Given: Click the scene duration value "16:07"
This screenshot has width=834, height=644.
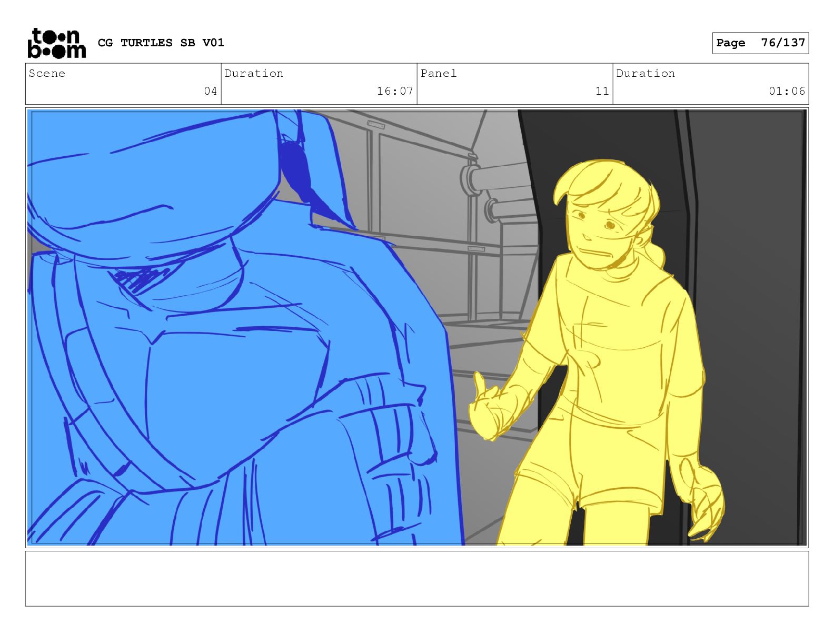Looking at the screenshot, I should [395, 91].
